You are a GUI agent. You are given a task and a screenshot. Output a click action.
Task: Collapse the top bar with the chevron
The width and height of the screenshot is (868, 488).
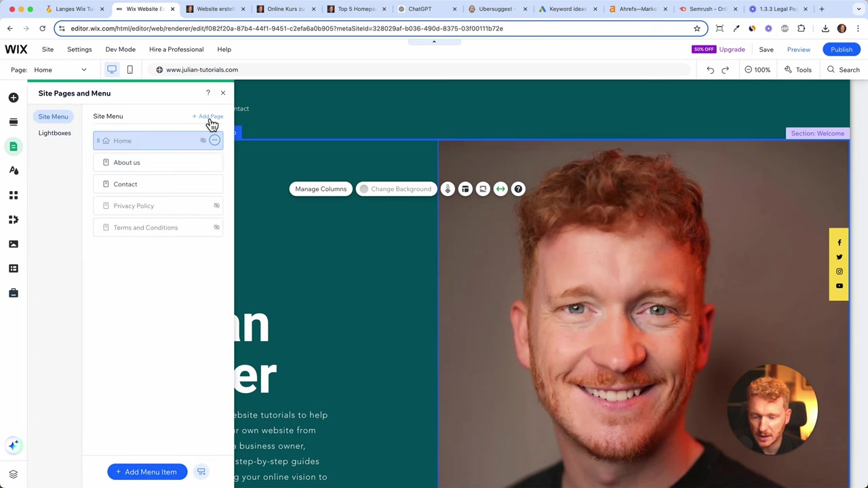pyautogui.click(x=434, y=41)
